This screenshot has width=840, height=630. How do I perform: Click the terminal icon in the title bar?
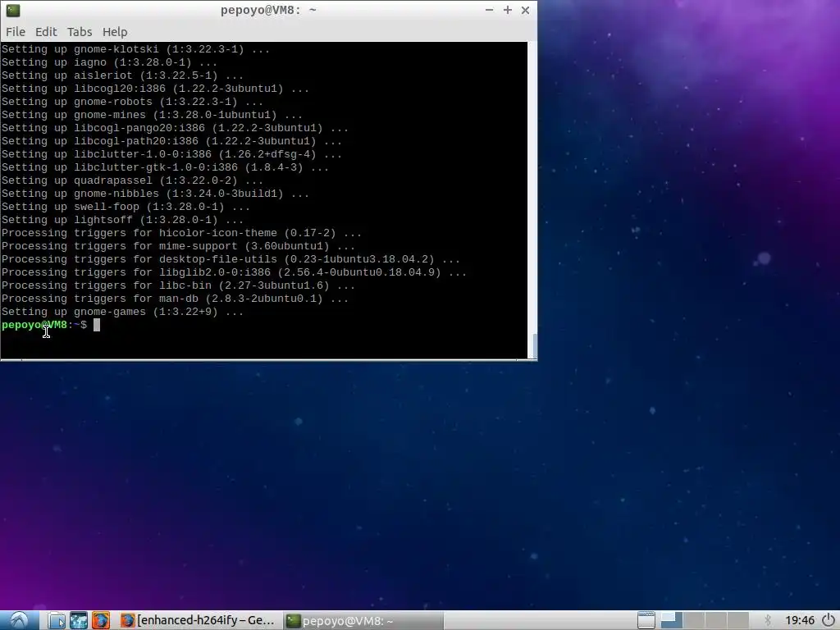[x=13, y=10]
